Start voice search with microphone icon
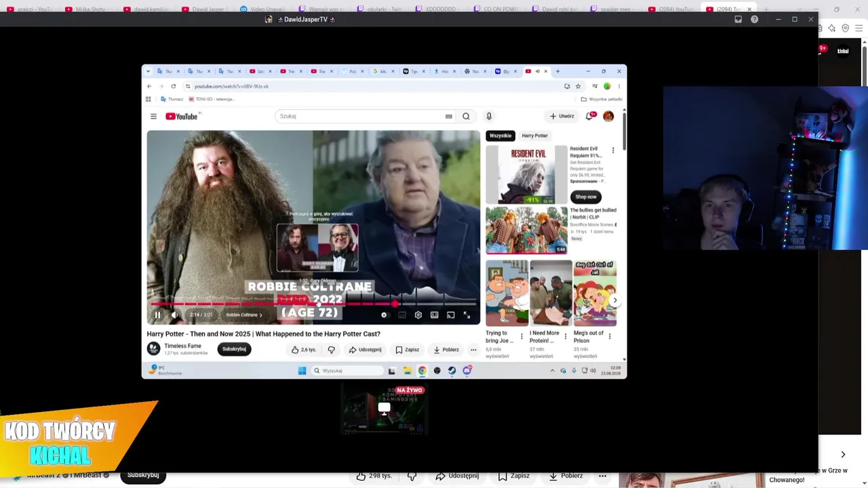This screenshot has height=488, width=868. 489,117
